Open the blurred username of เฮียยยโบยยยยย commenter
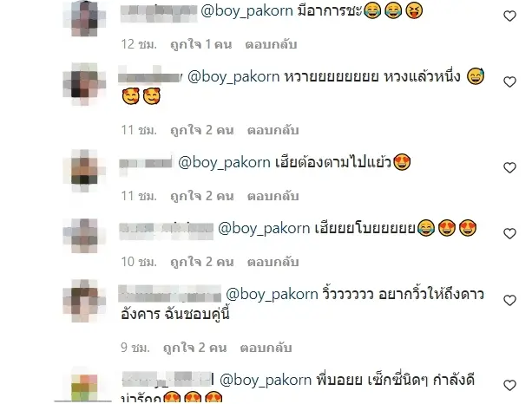 pos(167,229)
